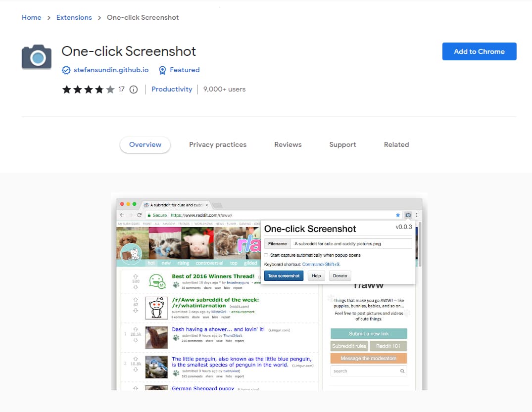Click the Featured badge icon
The image size is (532, 412).
pos(162,70)
